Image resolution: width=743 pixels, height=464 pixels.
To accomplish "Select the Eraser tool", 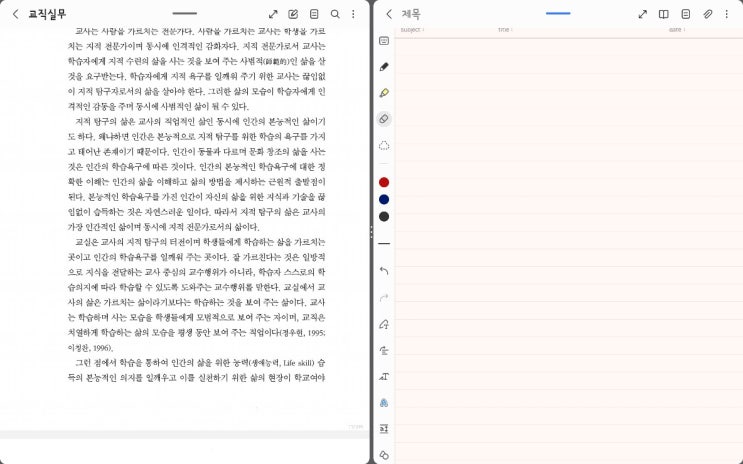I will click(x=384, y=119).
